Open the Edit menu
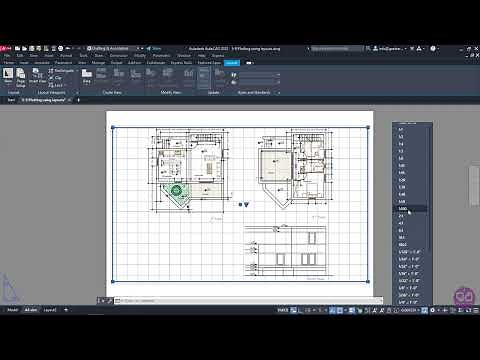This screenshot has width=480, height=360. (20, 56)
